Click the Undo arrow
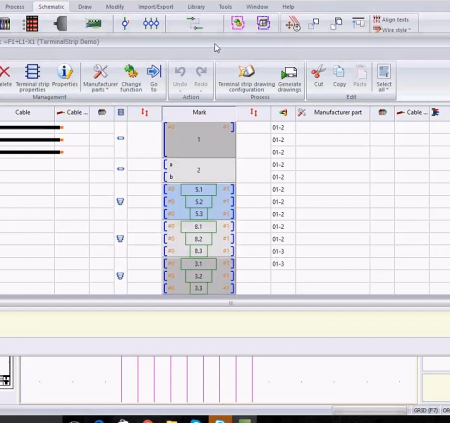Viewport: 450px width, 423px height. (180, 71)
